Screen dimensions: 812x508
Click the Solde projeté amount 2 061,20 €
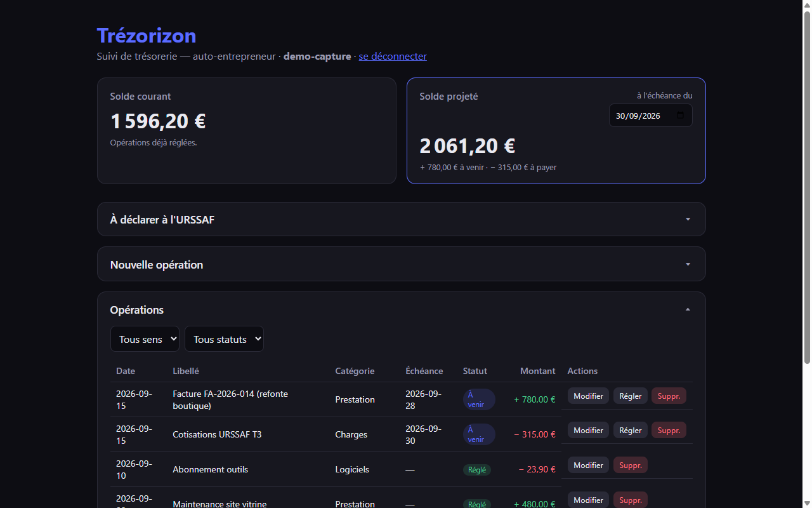pos(468,145)
